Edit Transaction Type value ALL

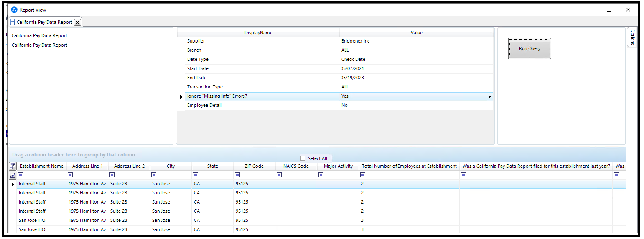coord(416,87)
